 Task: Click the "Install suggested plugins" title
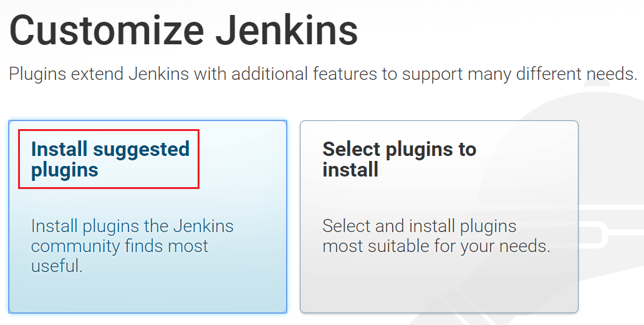tap(110, 159)
